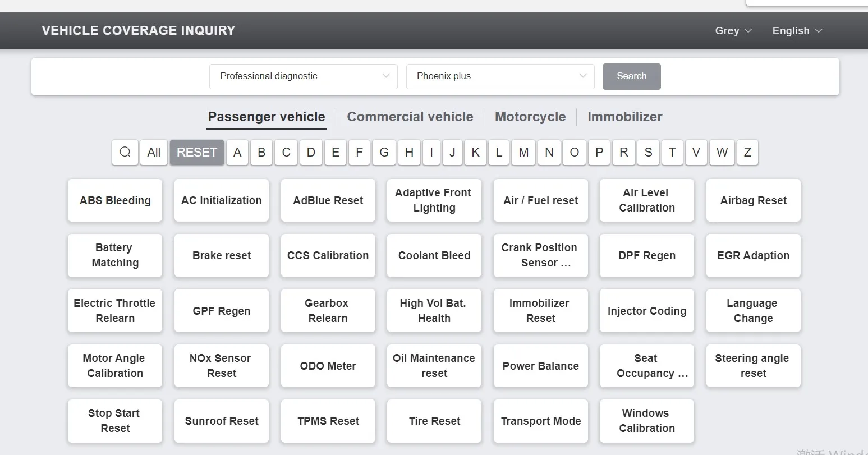Choose the Injector Coding card

[647, 311]
